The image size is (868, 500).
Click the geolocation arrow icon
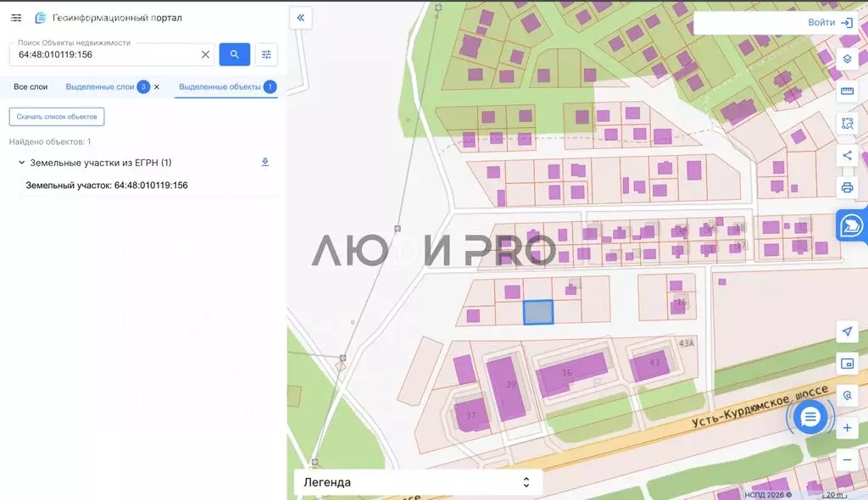[847, 332]
